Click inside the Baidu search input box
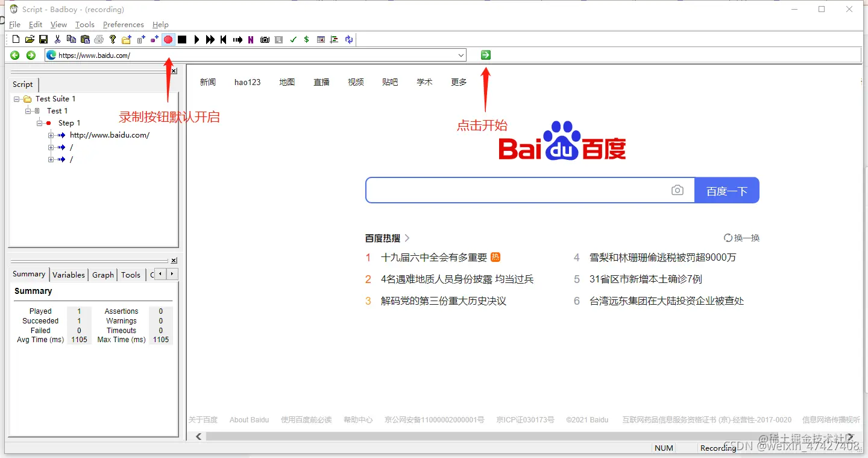 coord(518,189)
